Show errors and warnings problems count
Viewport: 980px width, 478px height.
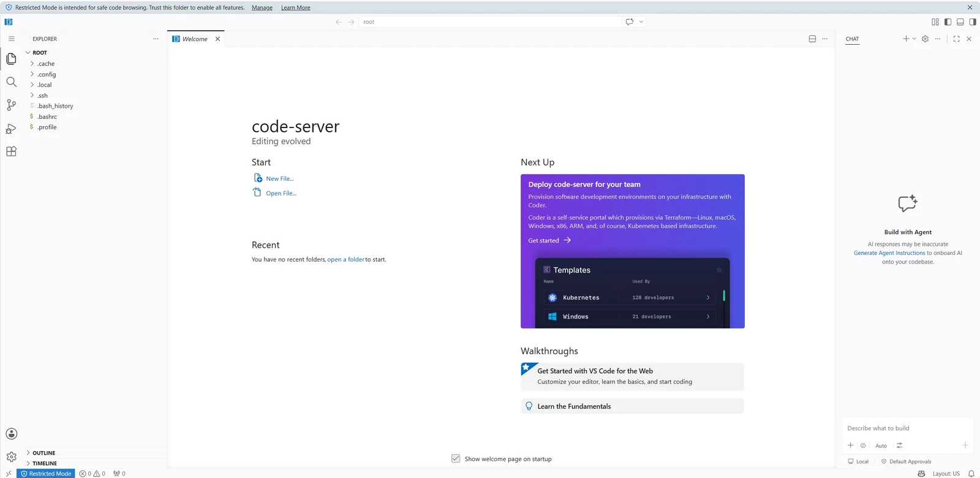[x=92, y=474]
